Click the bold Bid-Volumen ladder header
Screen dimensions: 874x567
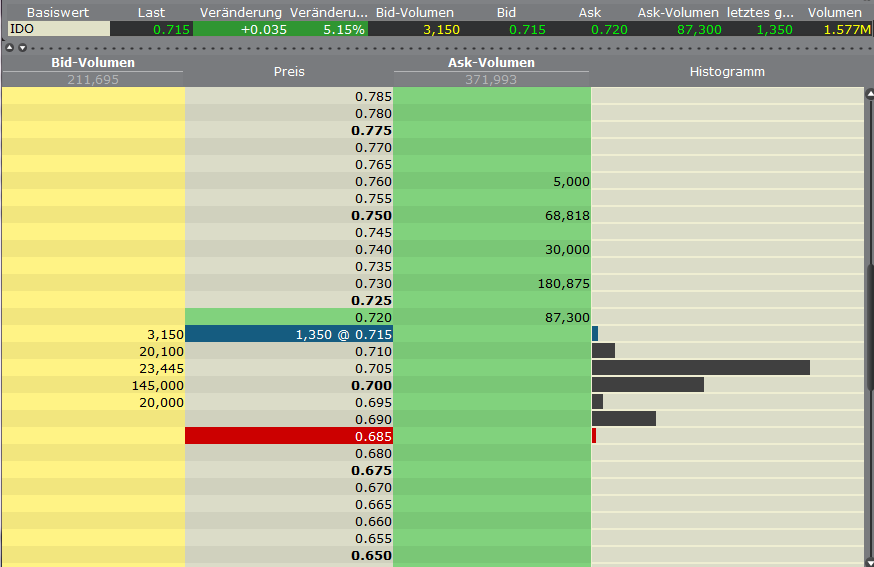tap(93, 62)
